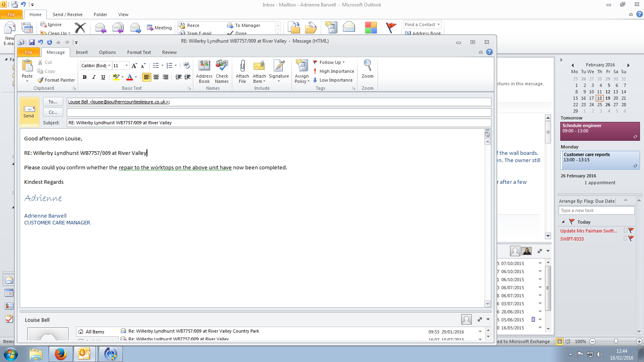Switch to Calendar in the navigation pane

(9, 293)
